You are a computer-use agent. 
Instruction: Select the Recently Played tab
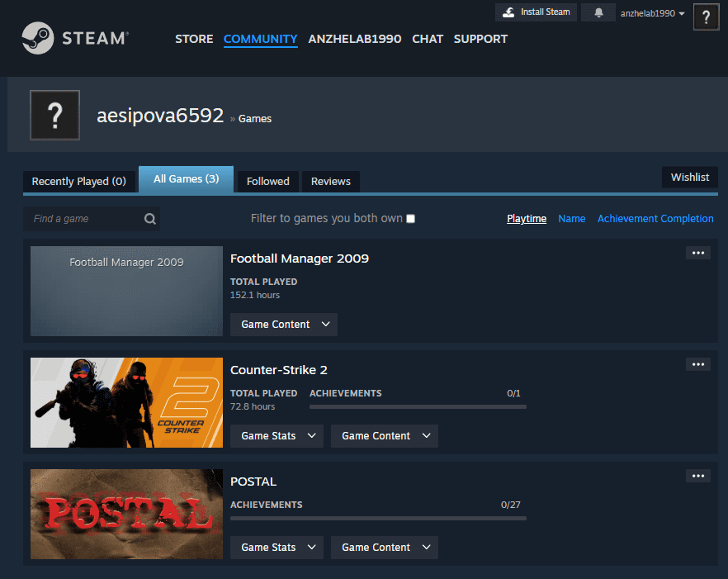pos(78,181)
